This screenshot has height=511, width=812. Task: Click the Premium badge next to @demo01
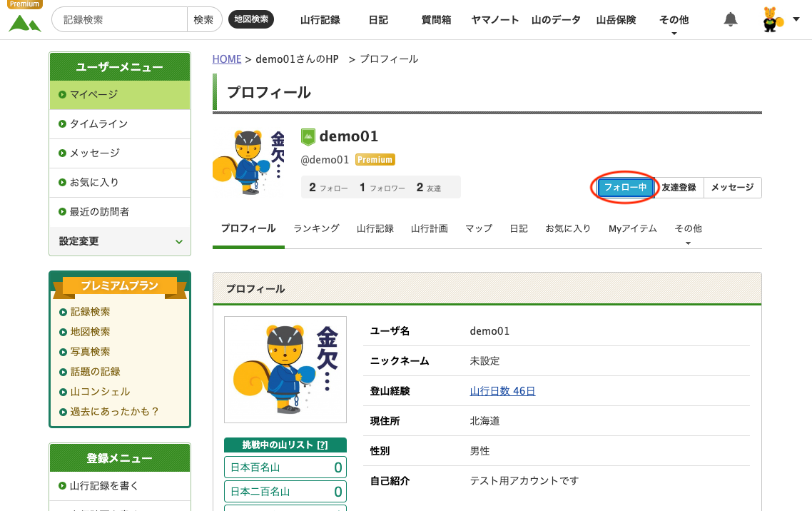point(375,159)
